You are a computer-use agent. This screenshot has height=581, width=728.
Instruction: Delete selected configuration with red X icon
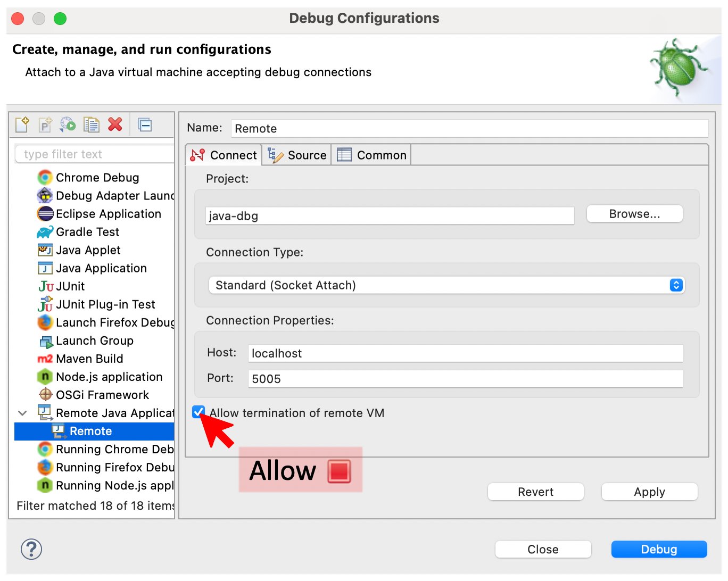[x=115, y=124]
